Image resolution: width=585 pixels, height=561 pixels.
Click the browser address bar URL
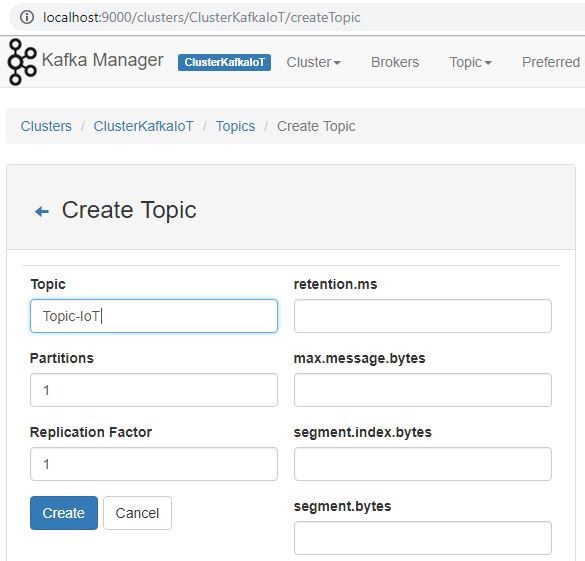[201, 17]
